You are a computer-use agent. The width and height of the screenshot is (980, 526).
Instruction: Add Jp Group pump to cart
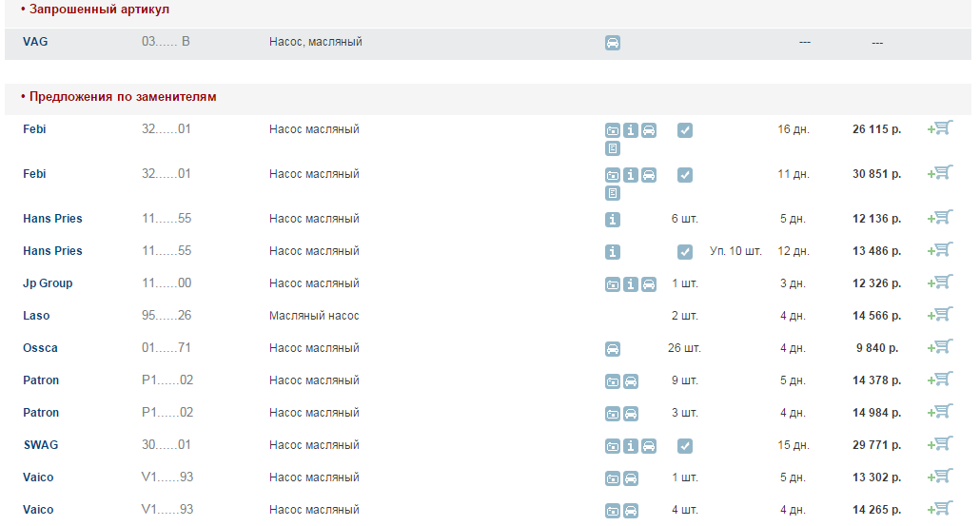point(940,282)
